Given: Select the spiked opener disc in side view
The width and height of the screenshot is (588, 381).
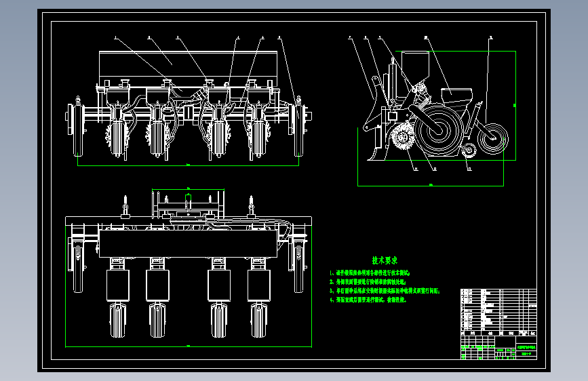Looking at the screenshot, I should pyautogui.click(x=402, y=137).
